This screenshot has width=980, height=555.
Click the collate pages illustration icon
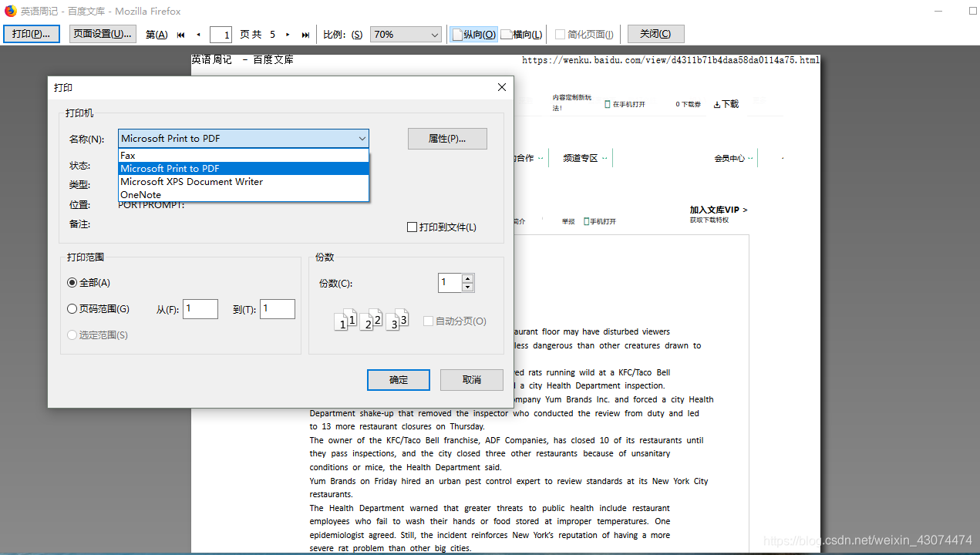[x=372, y=320]
